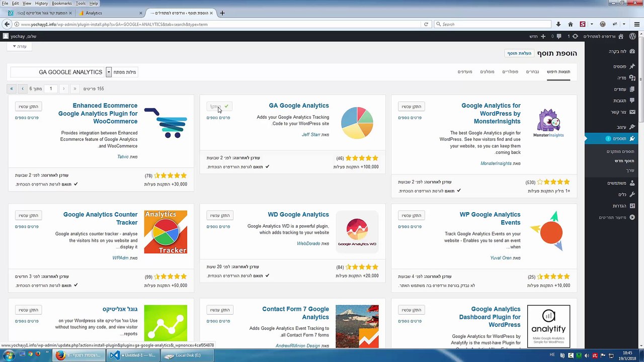Open dropdown arrow next to S extension
Viewport: 644px width, 362px height.
point(592,24)
